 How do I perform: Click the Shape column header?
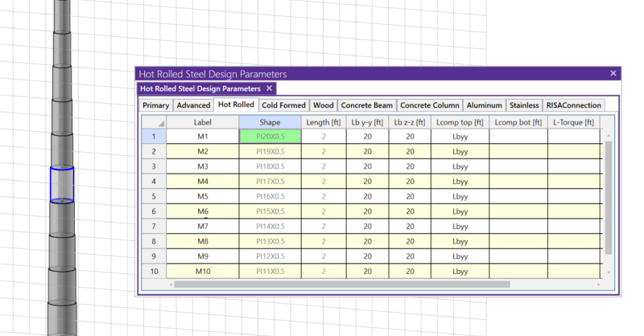[270, 122]
